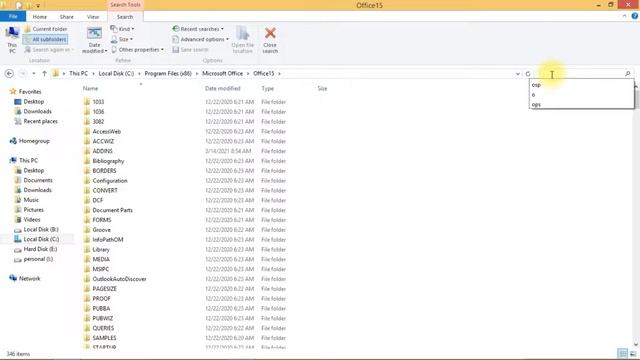The height and width of the screenshot is (360, 640).
Task: Select the ADDINS folder icon
Action: tap(87, 151)
